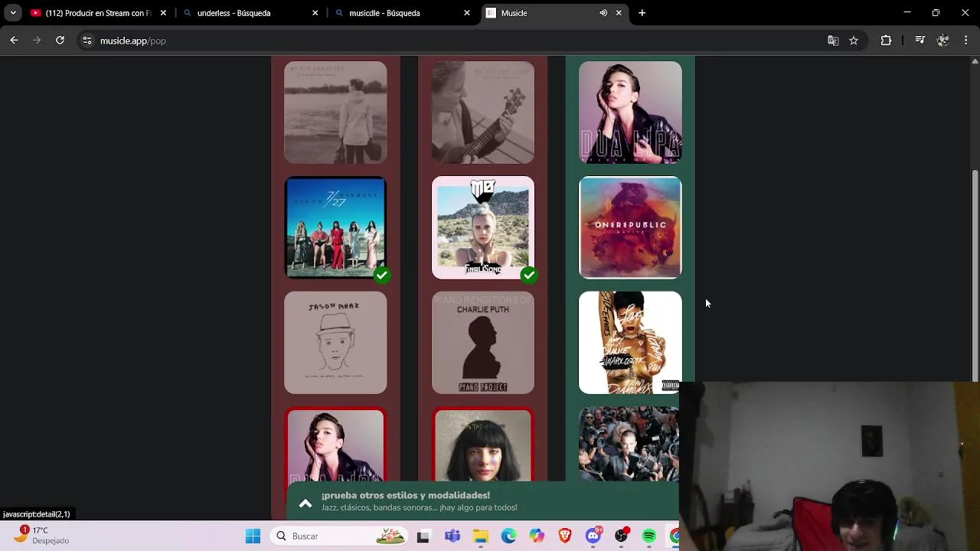Screen dimensions: 980x551
Task: Open OBS Studio from the taskbar
Action: 622,536
